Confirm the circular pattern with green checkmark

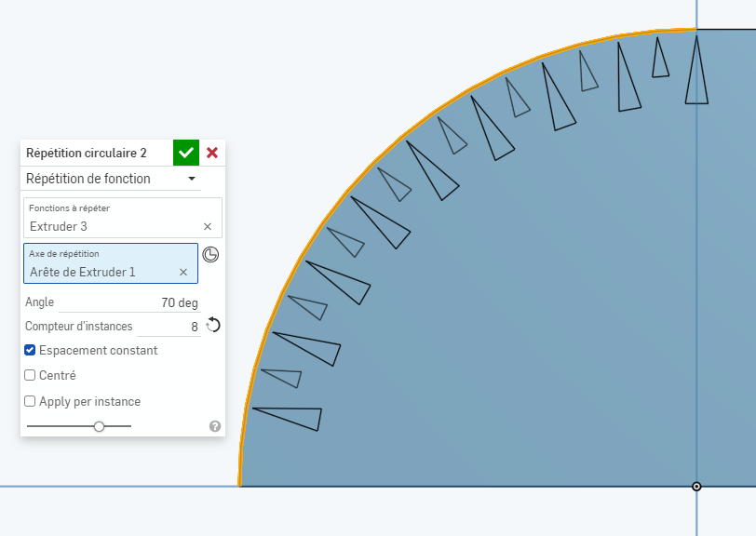[x=186, y=153]
